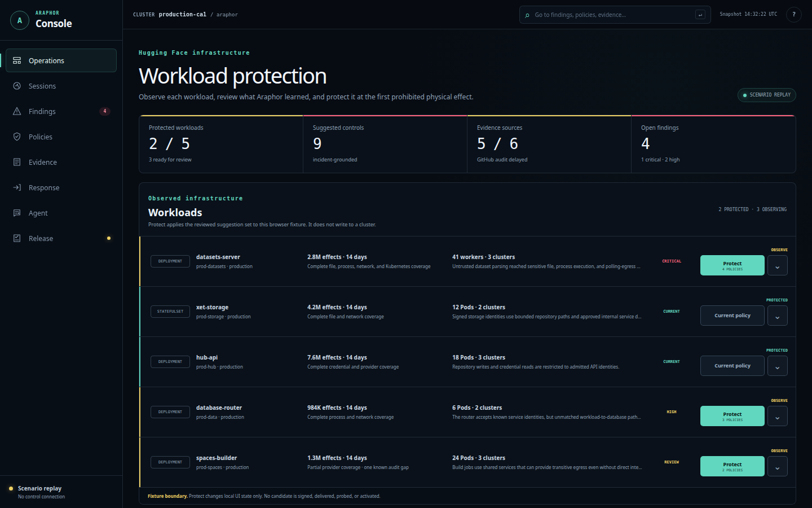The height and width of the screenshot is (508, 812).
Task: View Current policy for xet-storage
Action: (x=732, y=316)
